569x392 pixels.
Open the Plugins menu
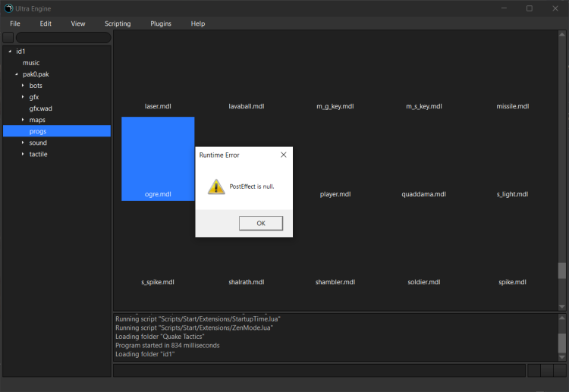coord(161,24)
